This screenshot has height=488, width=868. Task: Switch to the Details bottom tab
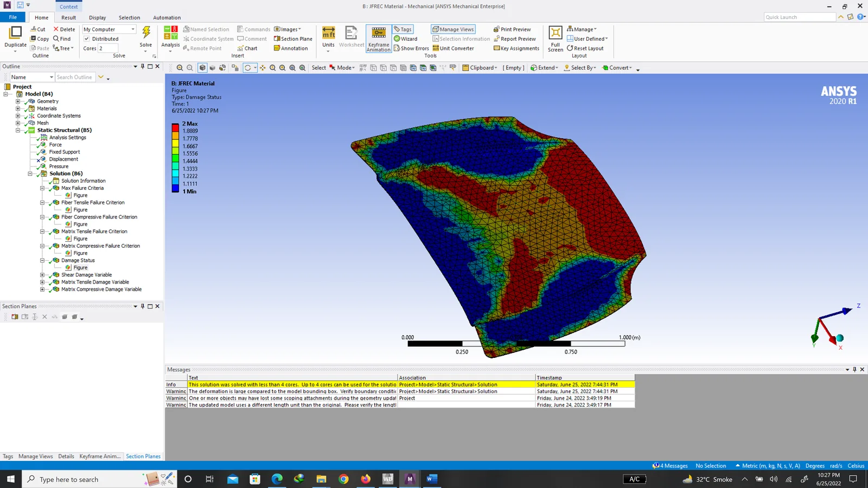[x=66, y=456]
